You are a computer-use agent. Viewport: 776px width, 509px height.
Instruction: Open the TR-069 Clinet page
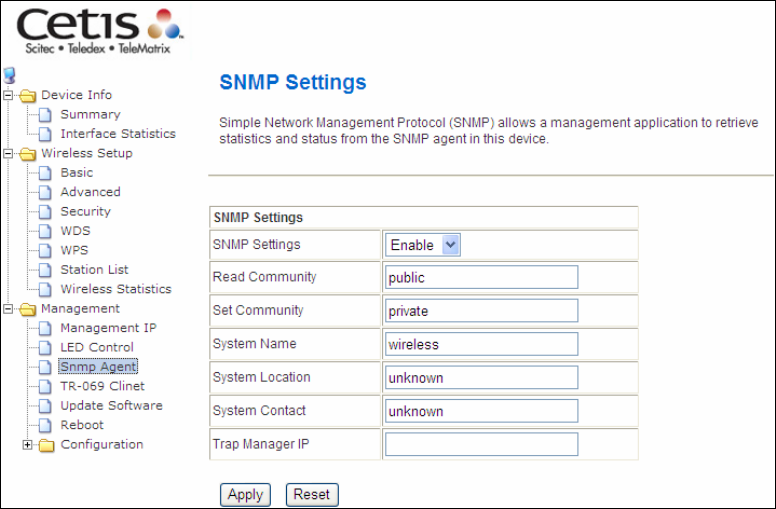pos(102,386)
